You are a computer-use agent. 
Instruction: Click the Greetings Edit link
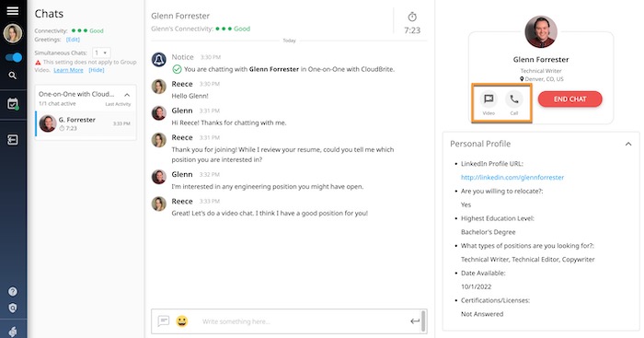click(x=73, y=40)
